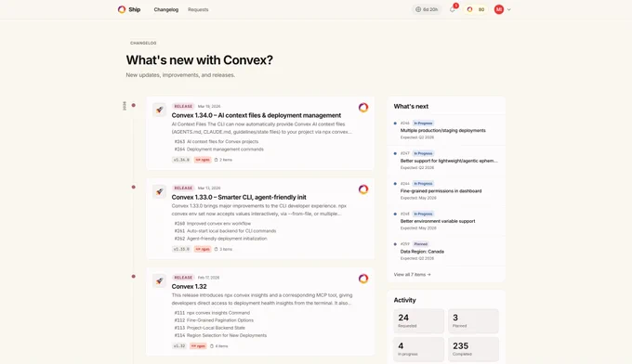Click the 235 Completed activity tile

473,349
